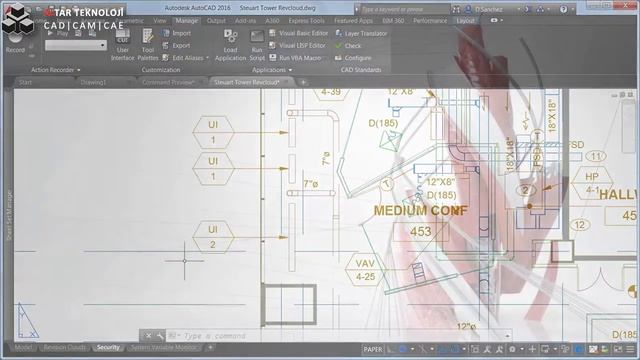Viewport: 640px width, 360px height.
Task: Close the command line with X
Action: pyautogui.click(x=149, y=336)
